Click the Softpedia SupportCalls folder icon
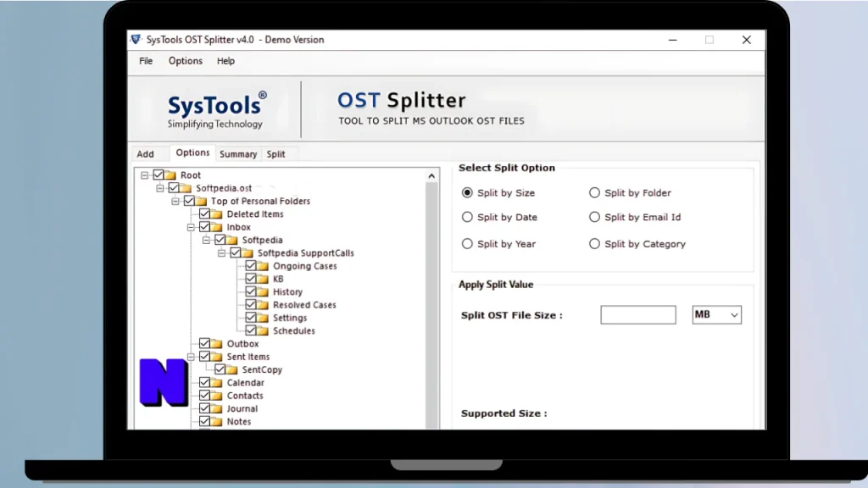868x488 pixels. tap(248, 252)
